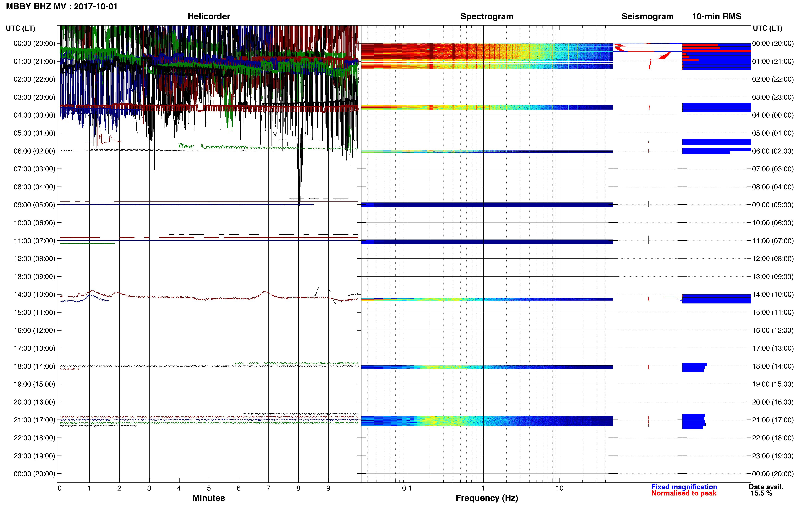
Task: Click left time label '21:00 (17:00)'
Action: coord(34,420)
